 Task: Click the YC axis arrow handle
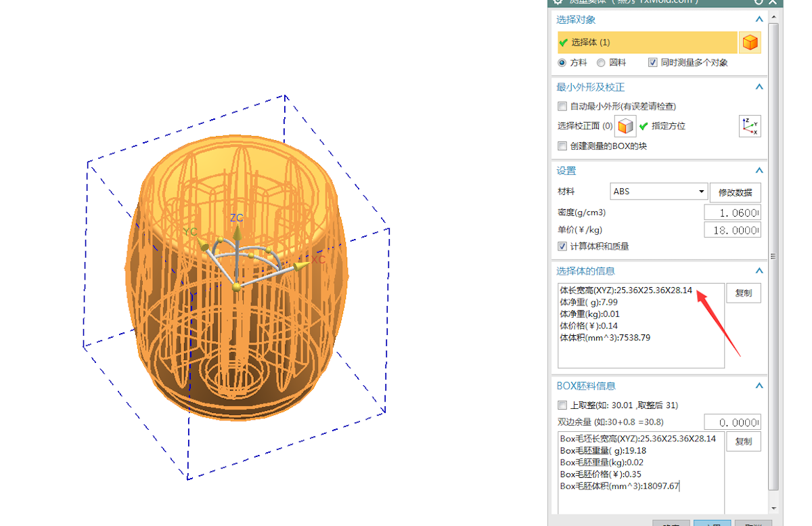pyautogui.click(x=204, y=246)
